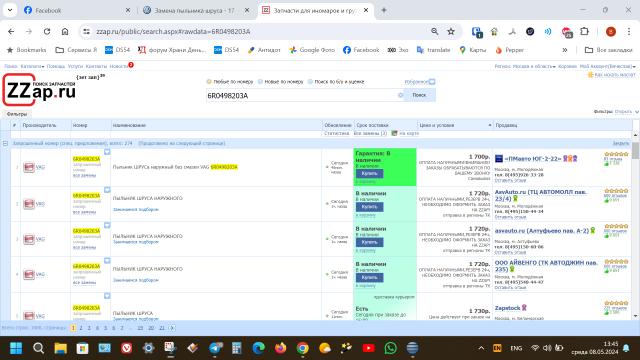The width and height of the screenshot is (640, 360).
Task: Click the Поиск search button
Action: click(419, 95)
